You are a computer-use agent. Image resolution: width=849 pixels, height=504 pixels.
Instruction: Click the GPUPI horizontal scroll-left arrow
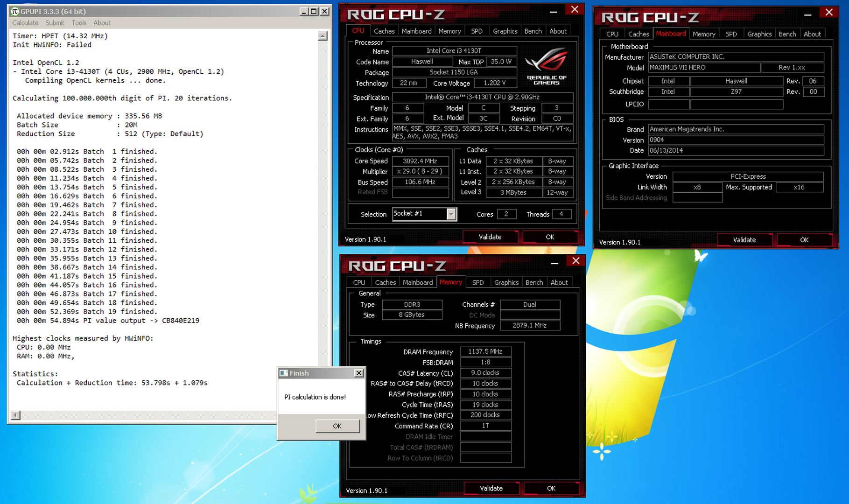(x=16, y=415)
